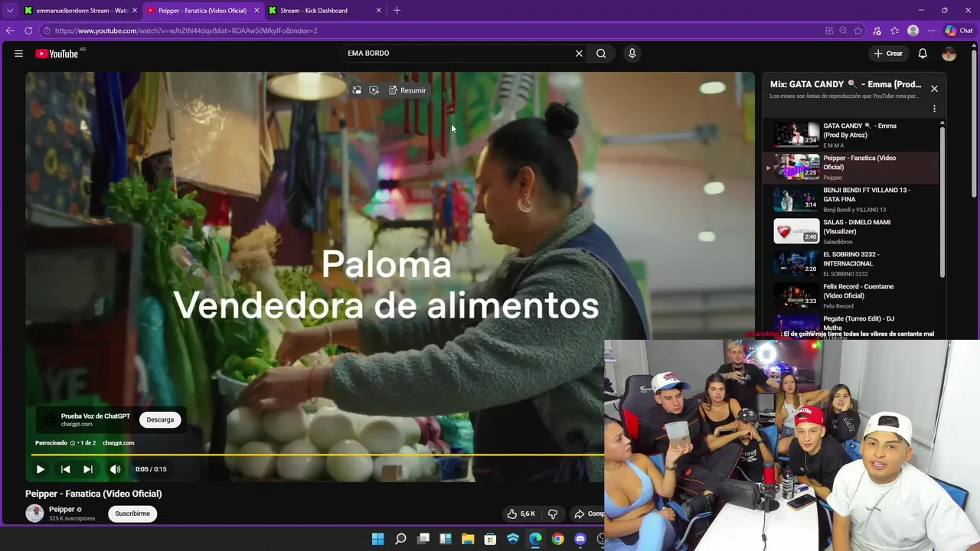Mute the video volume

[115, 469]
